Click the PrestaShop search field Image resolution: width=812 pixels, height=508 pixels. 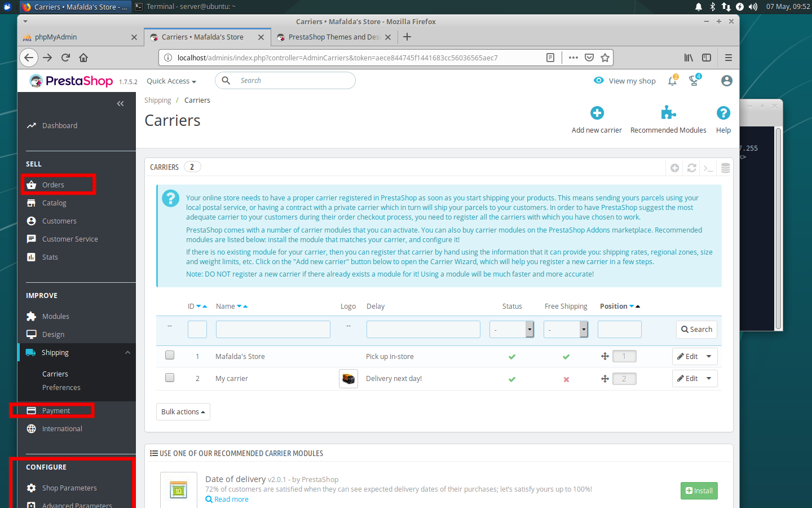[285, 80]
